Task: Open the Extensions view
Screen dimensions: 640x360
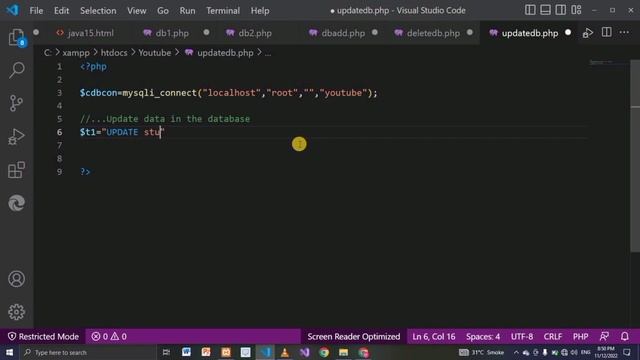Action: click(16, 170)
